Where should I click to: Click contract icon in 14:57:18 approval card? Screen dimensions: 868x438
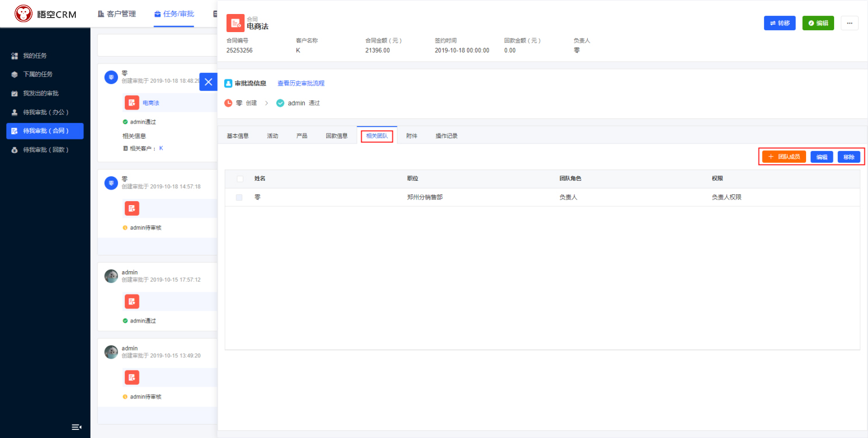coord(132,208)
